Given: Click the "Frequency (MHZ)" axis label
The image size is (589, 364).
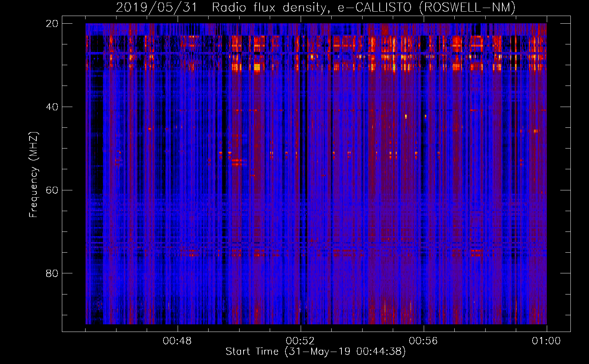Looking at the screenshot, I should (33, 175).
